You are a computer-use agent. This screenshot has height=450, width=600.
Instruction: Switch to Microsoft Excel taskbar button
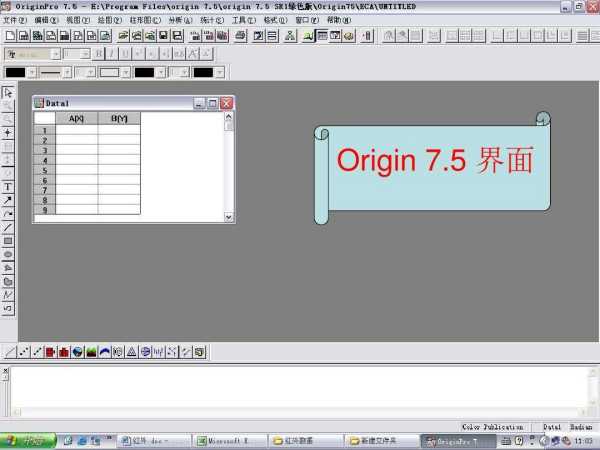coord(229,441)
